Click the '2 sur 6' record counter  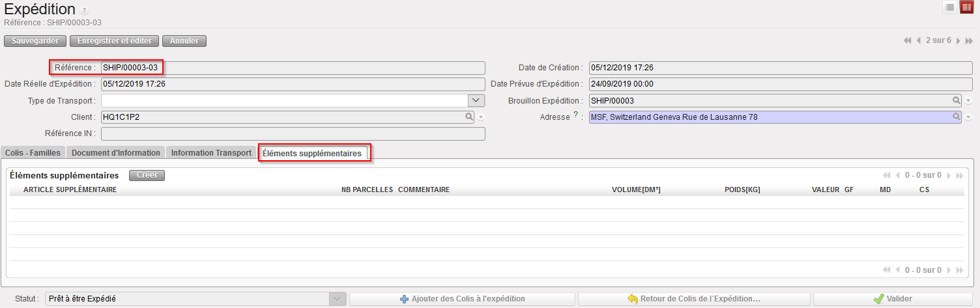pos(938,40)
